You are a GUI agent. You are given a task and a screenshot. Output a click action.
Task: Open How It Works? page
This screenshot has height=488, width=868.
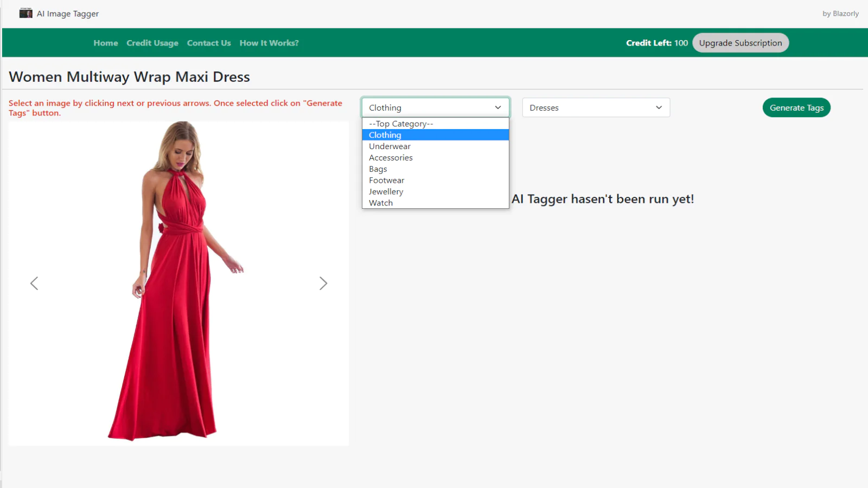tap(269, 43)
